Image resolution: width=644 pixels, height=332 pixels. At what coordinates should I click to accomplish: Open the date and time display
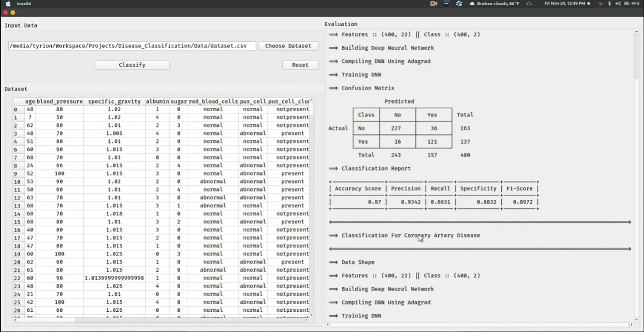(x=565, y=4)
